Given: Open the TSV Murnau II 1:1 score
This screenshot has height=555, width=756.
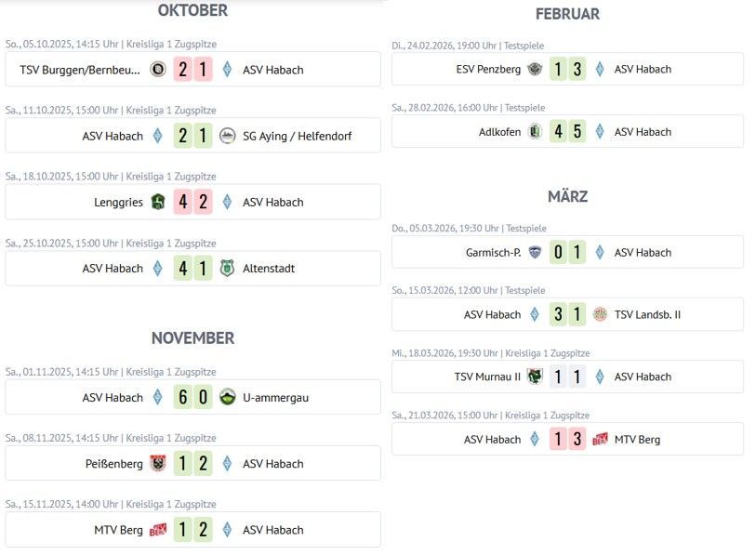Looking at the screenshot, I should (567, 377).
